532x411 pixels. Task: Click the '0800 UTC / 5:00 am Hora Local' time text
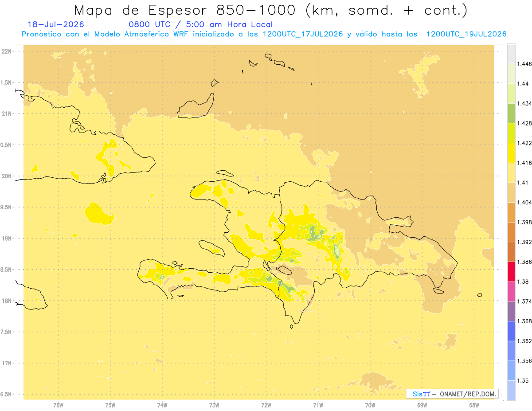coord(201,25)
